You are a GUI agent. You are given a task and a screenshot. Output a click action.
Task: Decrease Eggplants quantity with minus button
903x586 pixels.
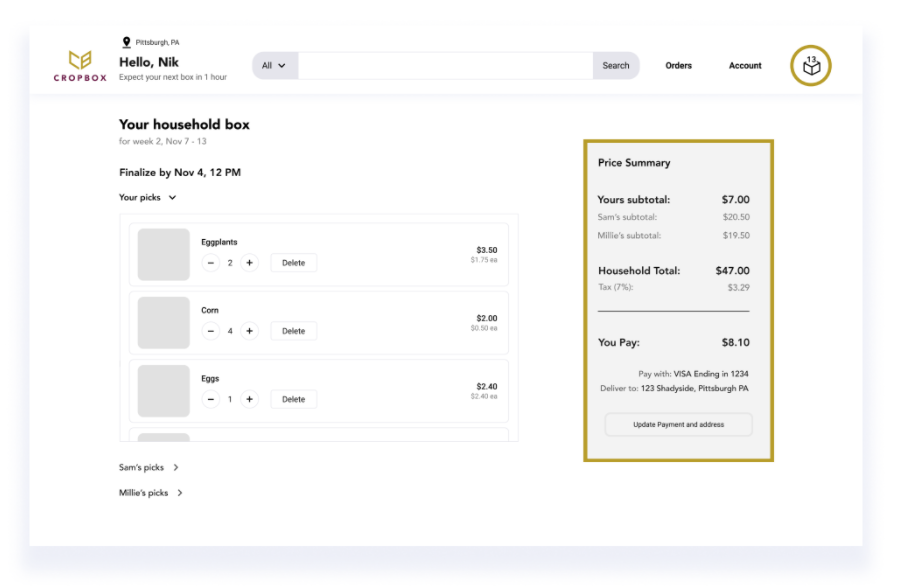click(211, 263)
